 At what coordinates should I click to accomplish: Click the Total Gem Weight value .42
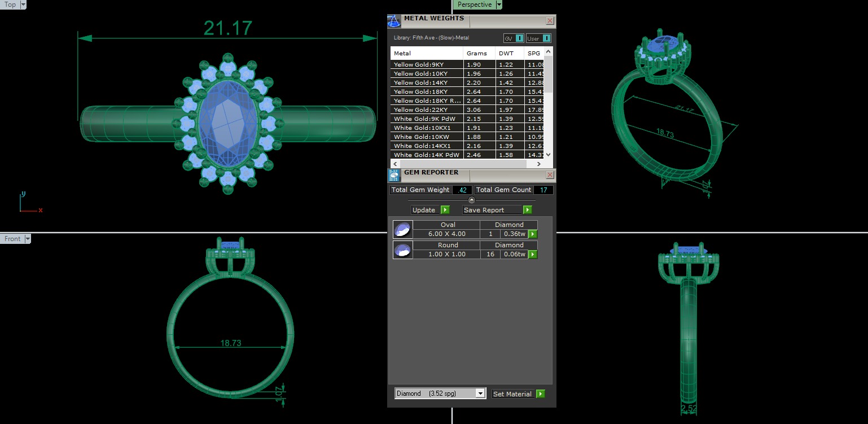pos(462,190)
